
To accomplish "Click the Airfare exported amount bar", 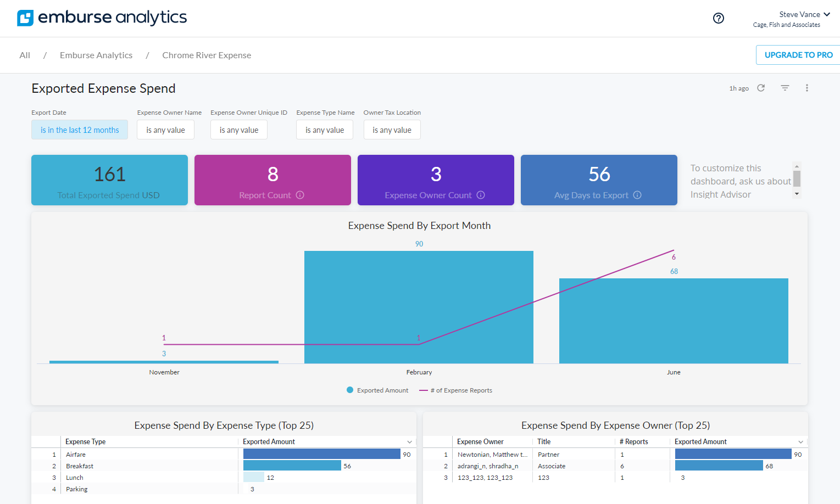I will click(x=321, y=454).
